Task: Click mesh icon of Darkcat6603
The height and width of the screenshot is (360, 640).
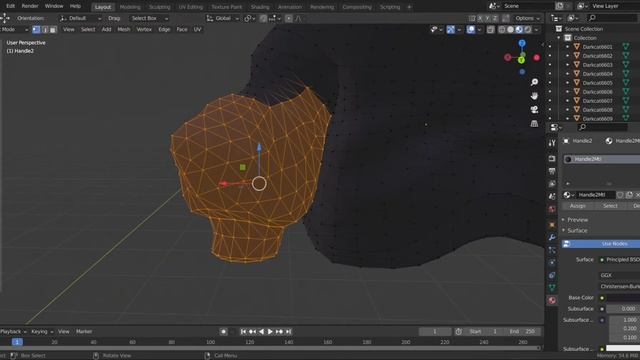Action: point(577,64)
